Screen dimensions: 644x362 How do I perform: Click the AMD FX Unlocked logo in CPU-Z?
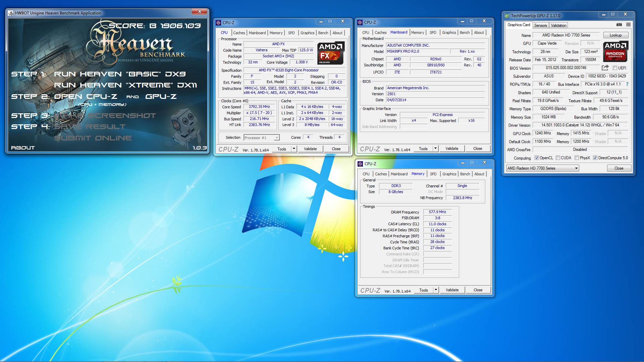click(331, 53)
